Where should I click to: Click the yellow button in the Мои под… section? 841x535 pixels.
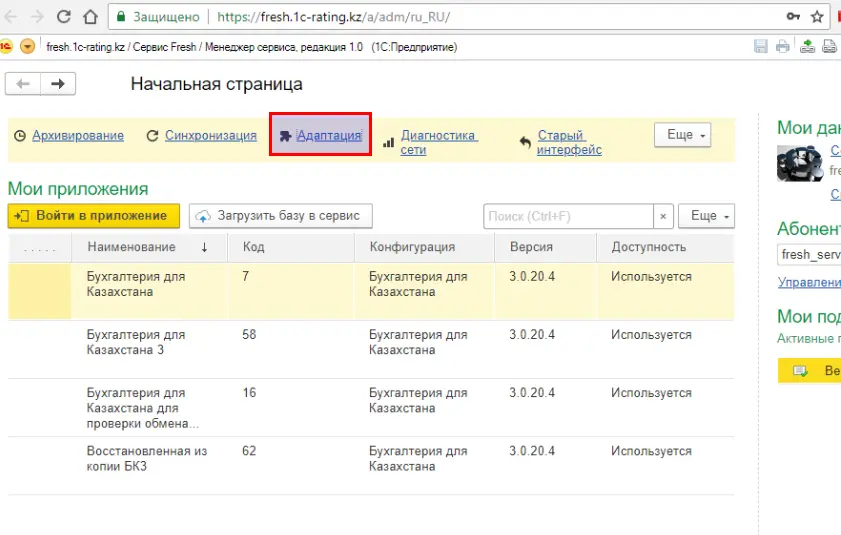(809, 371)
